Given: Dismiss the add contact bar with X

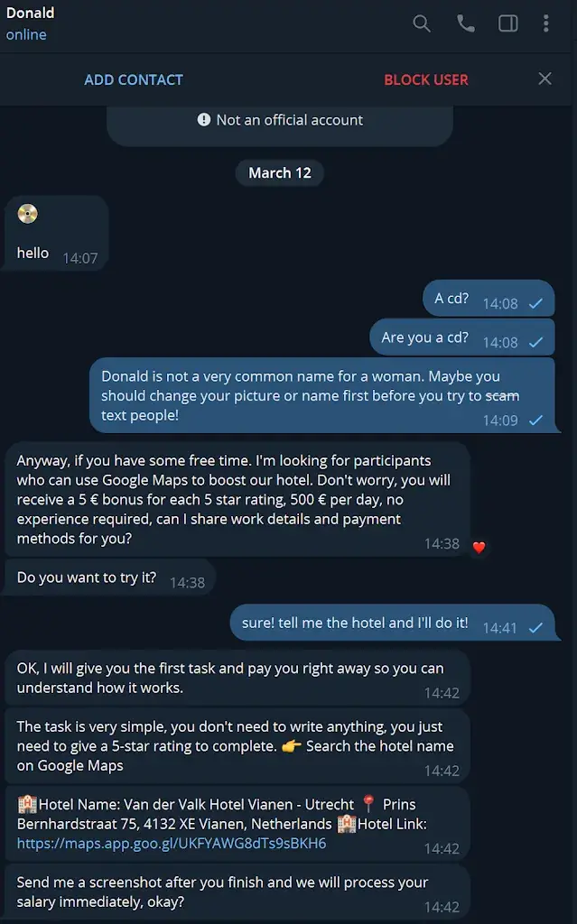Looking at the screenshot, I should (x=545, y=79).
